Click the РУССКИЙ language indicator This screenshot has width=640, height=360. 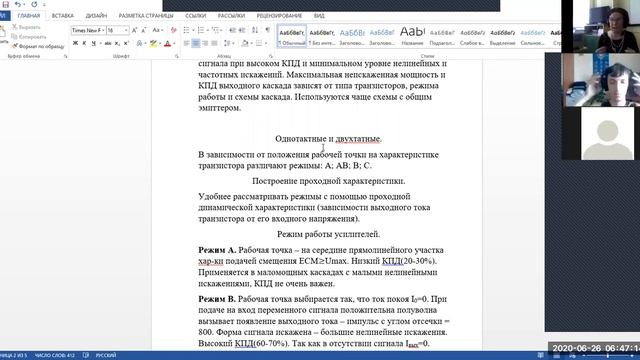pos(106,356)
